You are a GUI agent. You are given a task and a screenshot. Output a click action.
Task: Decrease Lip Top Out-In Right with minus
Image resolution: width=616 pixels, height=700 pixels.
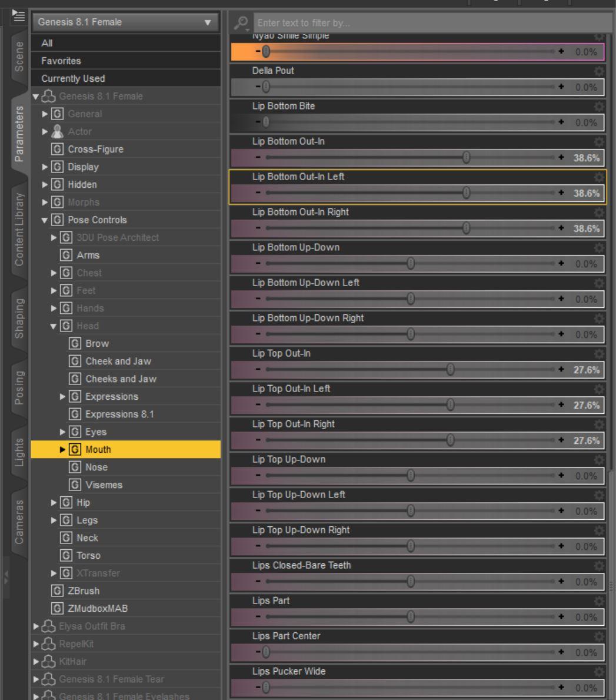[x=258, y=440]
